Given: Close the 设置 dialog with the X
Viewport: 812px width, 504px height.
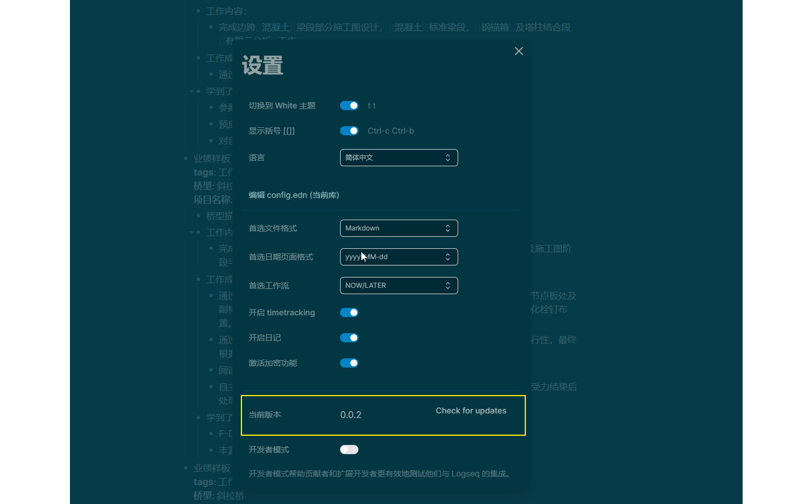Looking at the screenshot, I should pyautogui.click(x=518, y=51).
